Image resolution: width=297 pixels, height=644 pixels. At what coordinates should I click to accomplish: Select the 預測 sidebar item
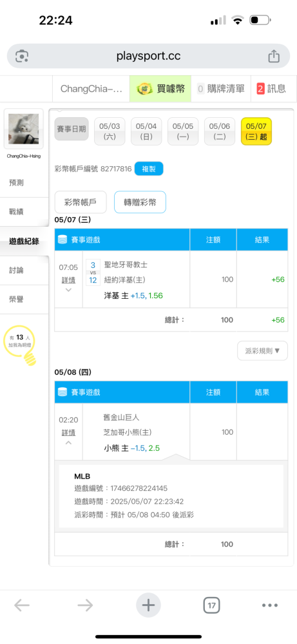click(x=24, y=183)
